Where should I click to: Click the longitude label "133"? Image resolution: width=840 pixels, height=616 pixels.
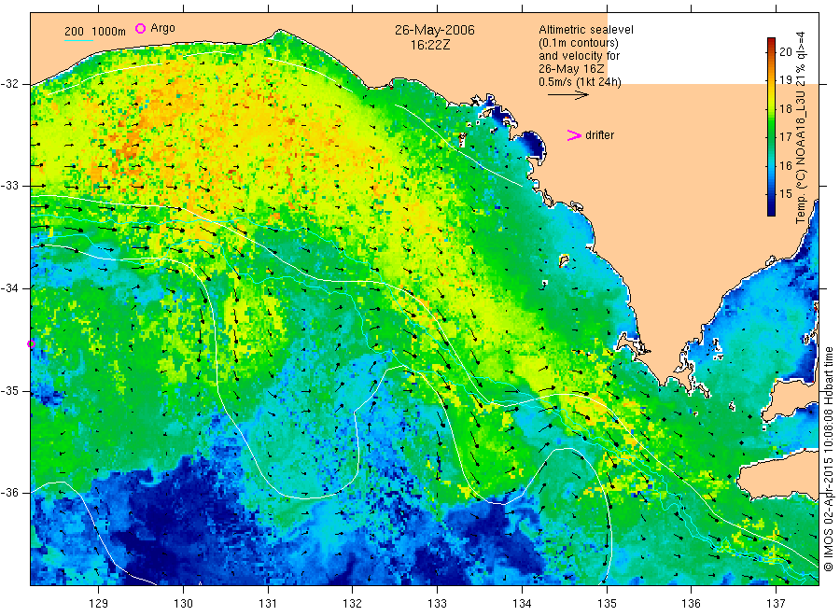(x=437, y=604)
